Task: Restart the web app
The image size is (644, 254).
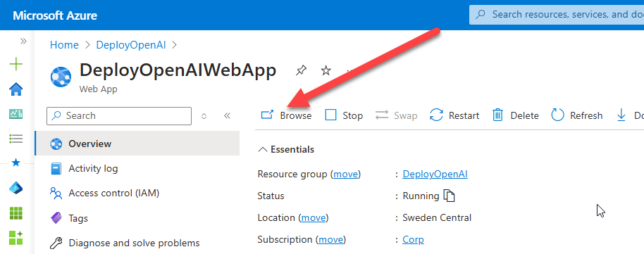Action: coord(454,115)
